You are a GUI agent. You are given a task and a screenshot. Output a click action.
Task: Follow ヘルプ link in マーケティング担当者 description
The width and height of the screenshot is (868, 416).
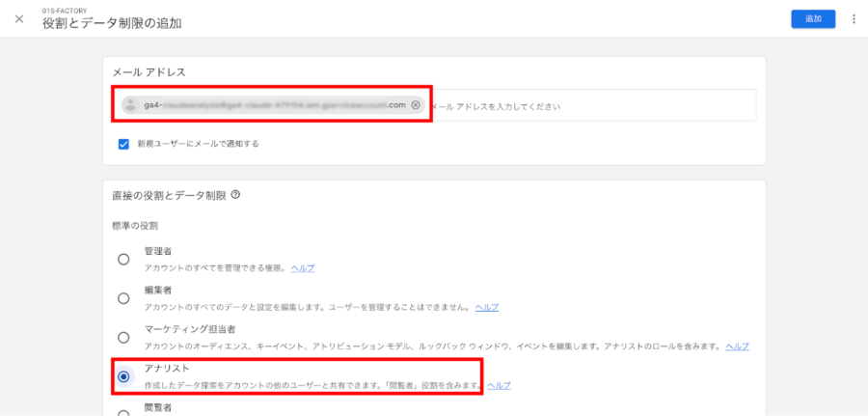tap(737, 346)
